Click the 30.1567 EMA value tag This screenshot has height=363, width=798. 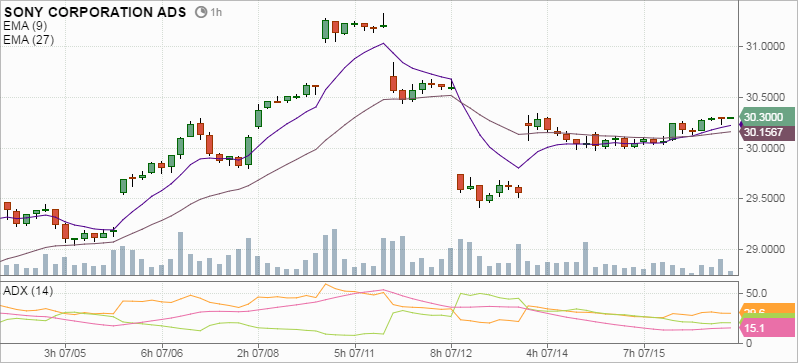coord(768,133)
